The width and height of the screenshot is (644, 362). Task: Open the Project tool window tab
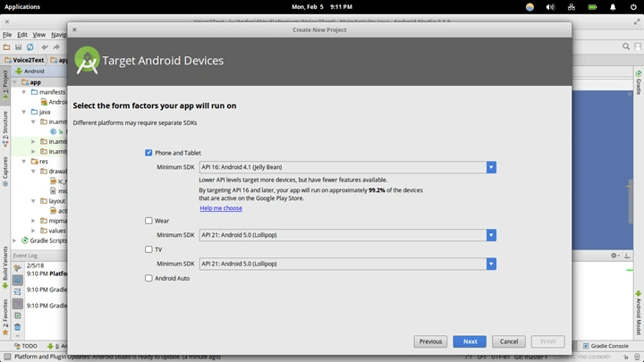point(5,86)
